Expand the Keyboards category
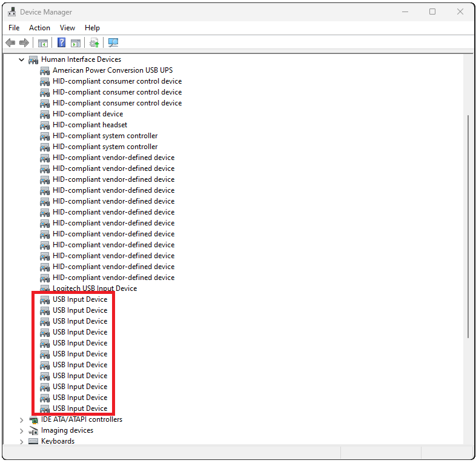The width and height of the screenshot is (476, 463). click(22, 442)
